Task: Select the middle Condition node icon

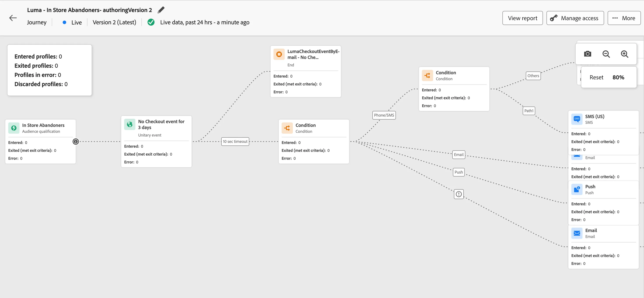Action: pyautogui.click(x=287, y=128)
